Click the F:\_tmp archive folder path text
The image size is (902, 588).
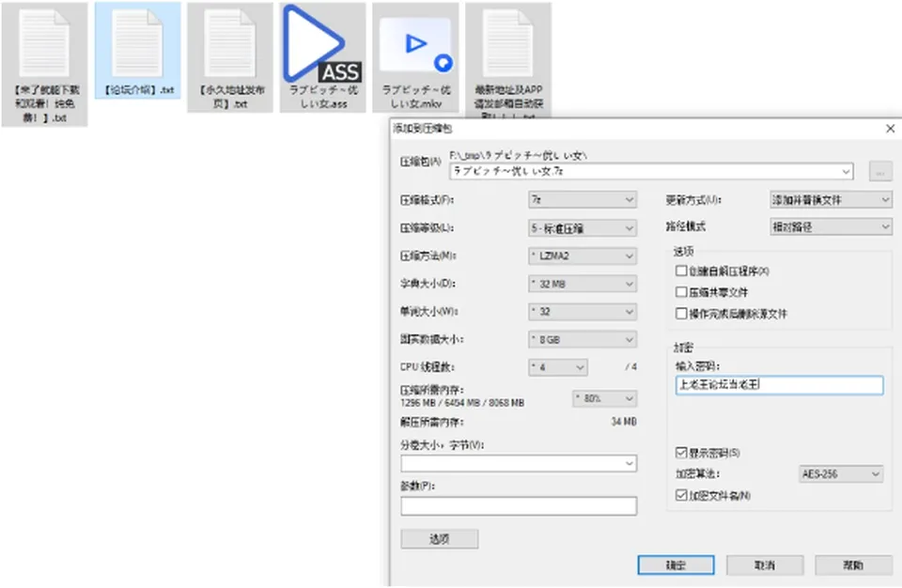pos(518,155)
